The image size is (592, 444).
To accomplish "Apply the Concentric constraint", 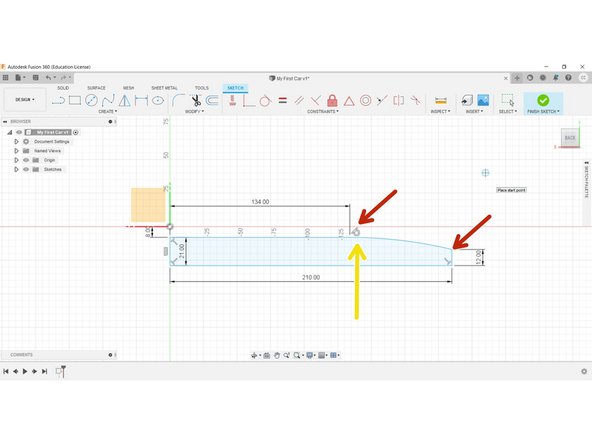I will pos(365,100).
